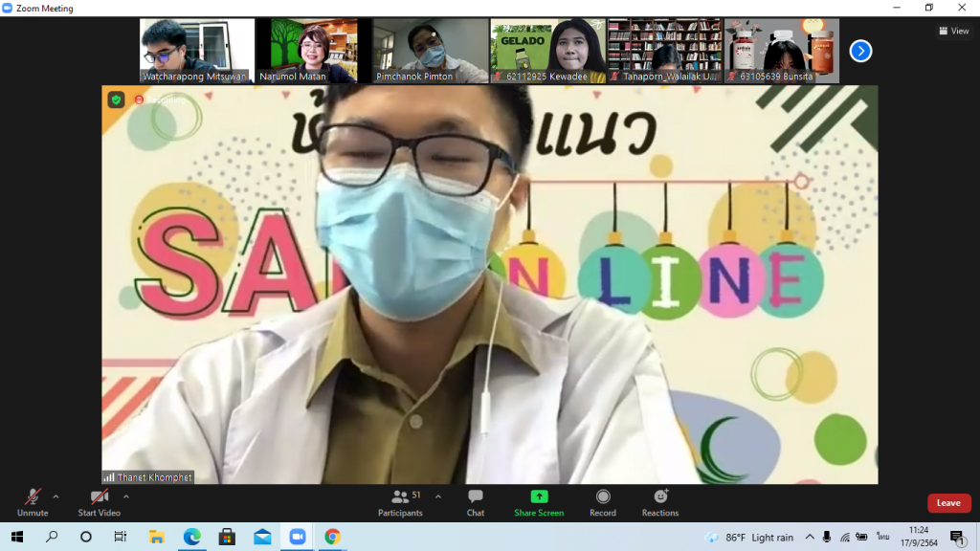Open the weather widget showing Light rain
Image resolution: width=980 pixels, height=551 pixels.
[x=749, y=537]
